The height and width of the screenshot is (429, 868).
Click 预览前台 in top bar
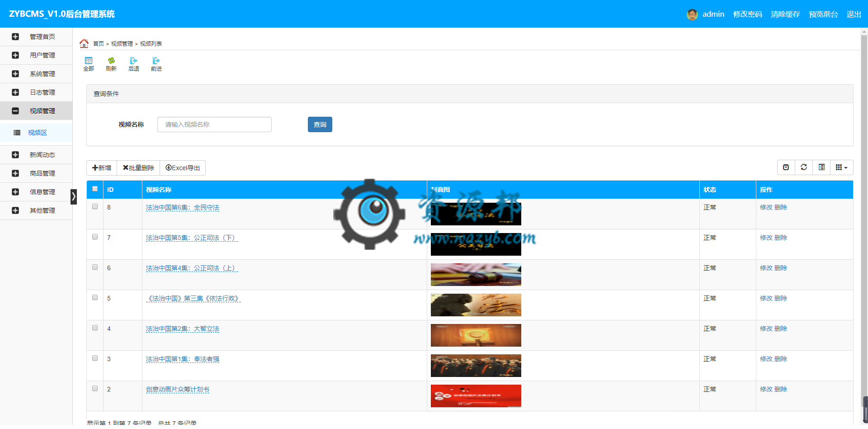824,14
